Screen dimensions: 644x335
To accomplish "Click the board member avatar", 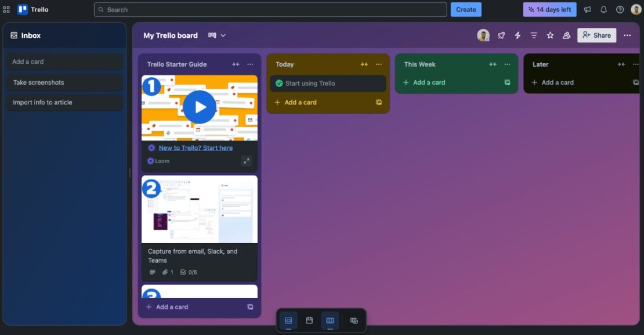I will 483,35.
